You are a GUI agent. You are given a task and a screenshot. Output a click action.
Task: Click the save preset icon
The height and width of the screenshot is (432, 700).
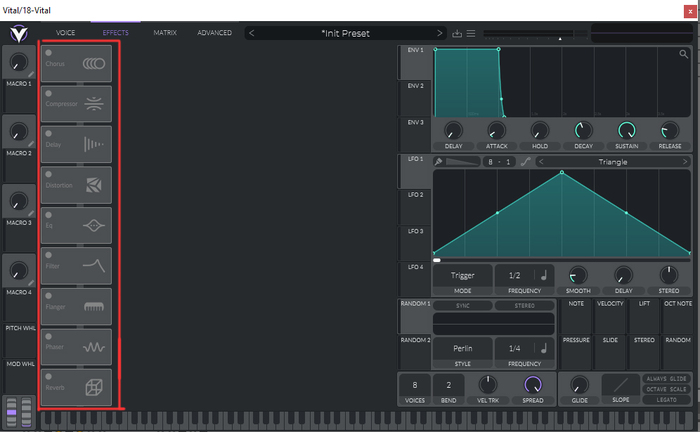457,33
